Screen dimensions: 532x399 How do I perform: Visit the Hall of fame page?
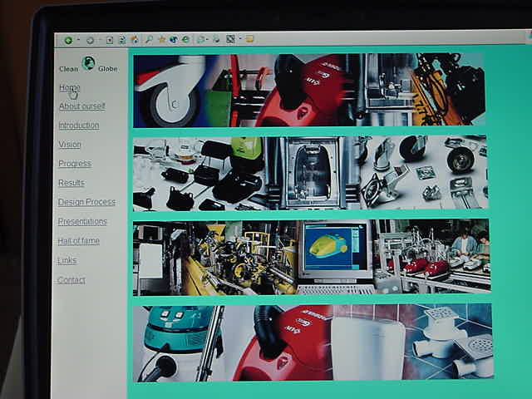point(78,241)
